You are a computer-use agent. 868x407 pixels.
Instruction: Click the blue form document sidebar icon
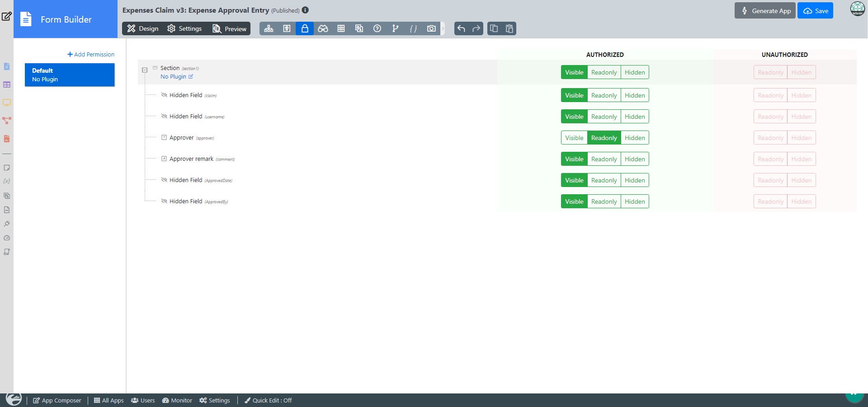[7, 66]
